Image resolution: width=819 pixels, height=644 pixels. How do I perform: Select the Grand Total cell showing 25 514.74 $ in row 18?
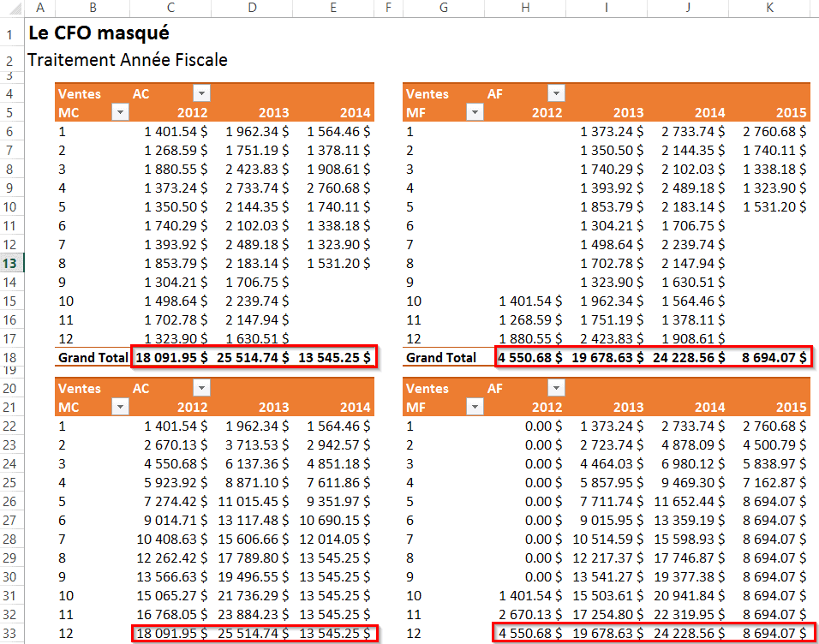point(253,357)
